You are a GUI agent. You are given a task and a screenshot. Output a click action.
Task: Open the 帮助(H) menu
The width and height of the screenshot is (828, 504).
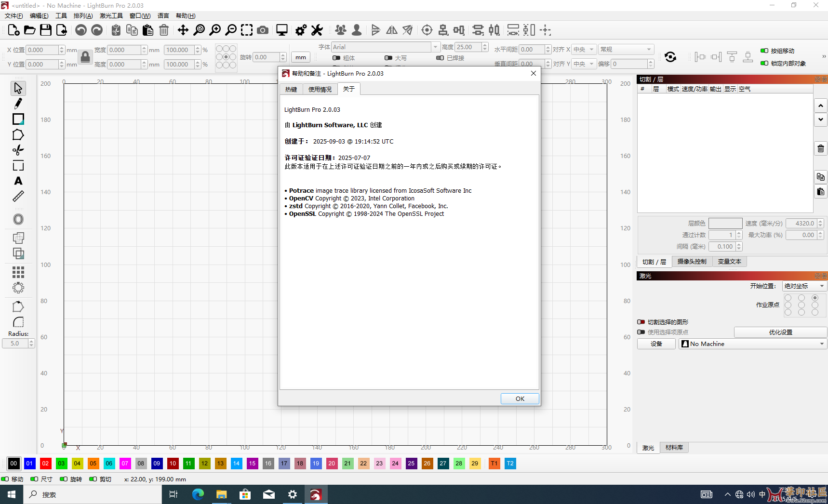[186, 16]
